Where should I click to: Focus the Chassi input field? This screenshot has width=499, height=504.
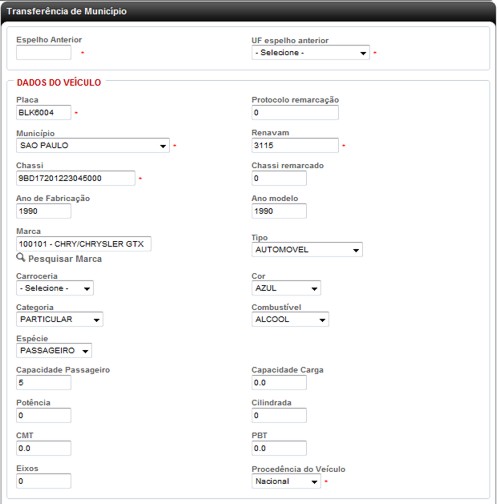click(76, 178)
